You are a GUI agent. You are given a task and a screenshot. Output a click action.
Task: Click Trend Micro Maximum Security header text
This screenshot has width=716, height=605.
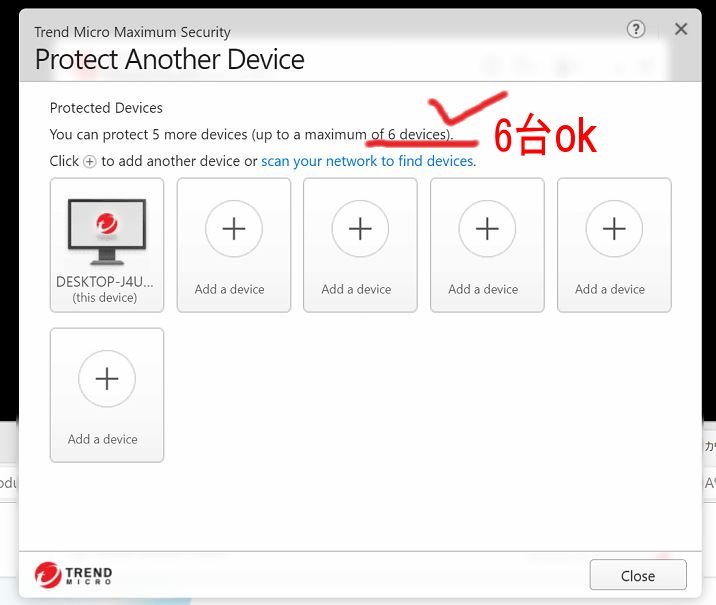coord(132,32)
